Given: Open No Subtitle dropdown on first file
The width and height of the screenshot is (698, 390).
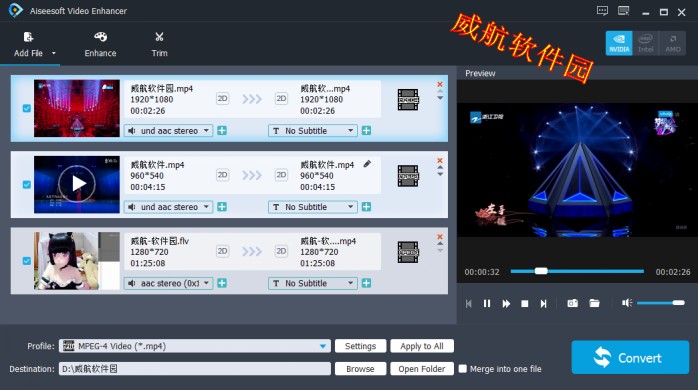Looking at the screenshot, I should click(x=312, y=130).
